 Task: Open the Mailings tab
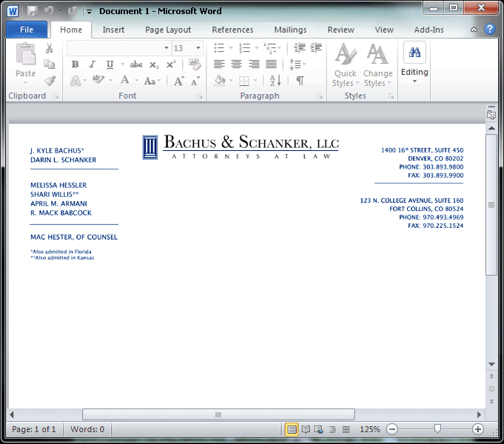tap(290, 30)
